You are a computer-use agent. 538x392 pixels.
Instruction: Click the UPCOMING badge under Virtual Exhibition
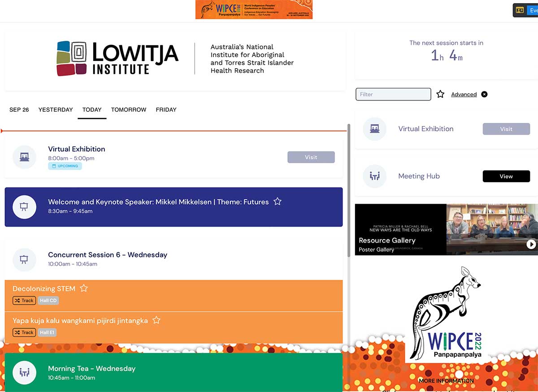(65, 166)
